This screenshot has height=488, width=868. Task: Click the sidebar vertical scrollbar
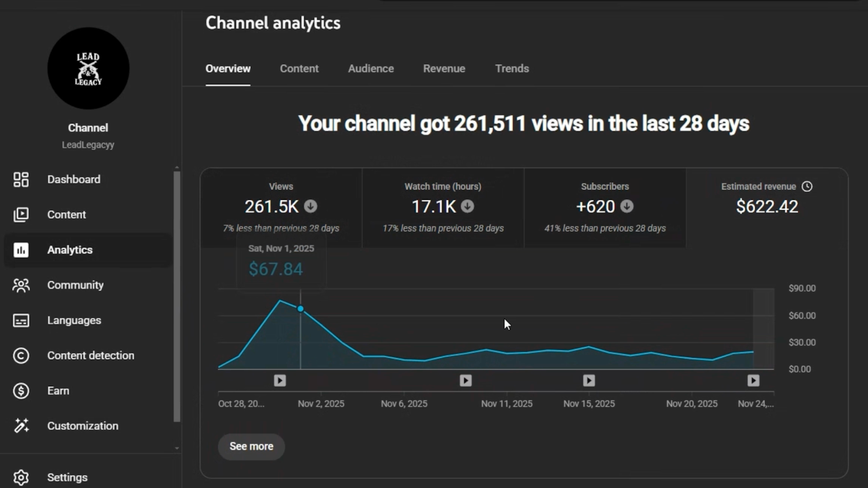click(177, 296)
